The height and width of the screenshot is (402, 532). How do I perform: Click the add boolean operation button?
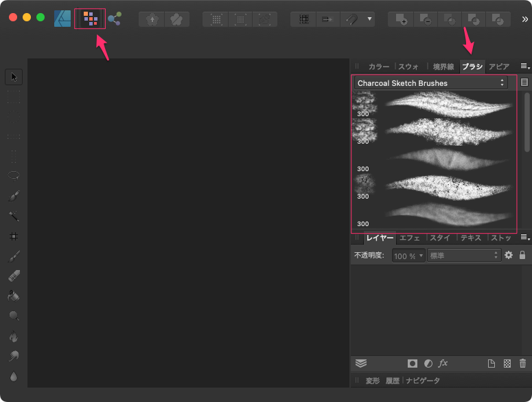402,19
